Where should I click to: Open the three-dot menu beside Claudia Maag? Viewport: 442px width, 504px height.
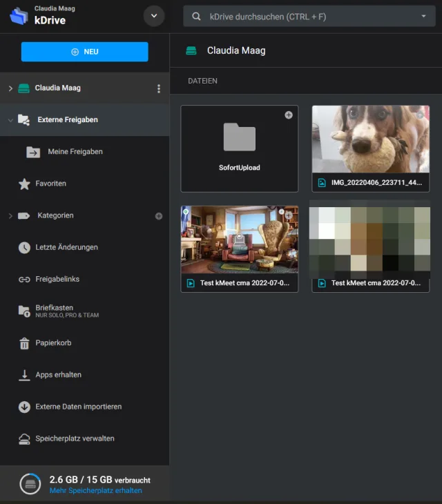click(159, 88)
